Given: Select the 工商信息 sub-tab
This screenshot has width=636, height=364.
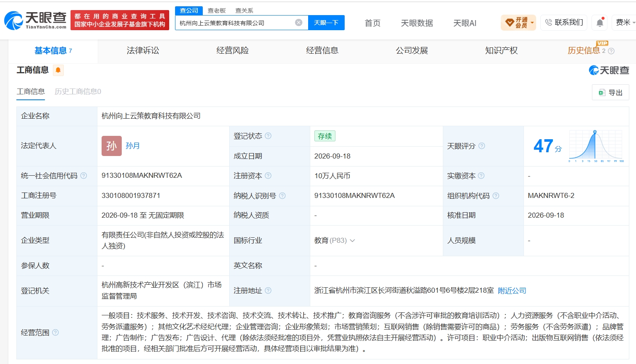Looking at the screenshot, I should point(31,91).
